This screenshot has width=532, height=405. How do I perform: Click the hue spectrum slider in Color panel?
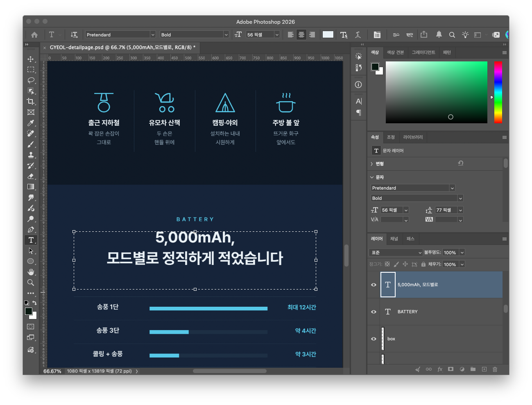[498, 92]
